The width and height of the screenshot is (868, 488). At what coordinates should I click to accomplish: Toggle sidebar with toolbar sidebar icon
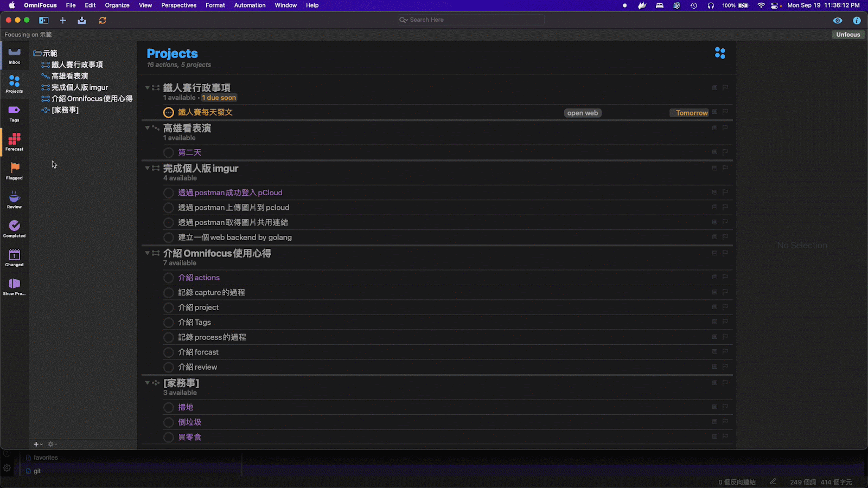coord(44,20)
